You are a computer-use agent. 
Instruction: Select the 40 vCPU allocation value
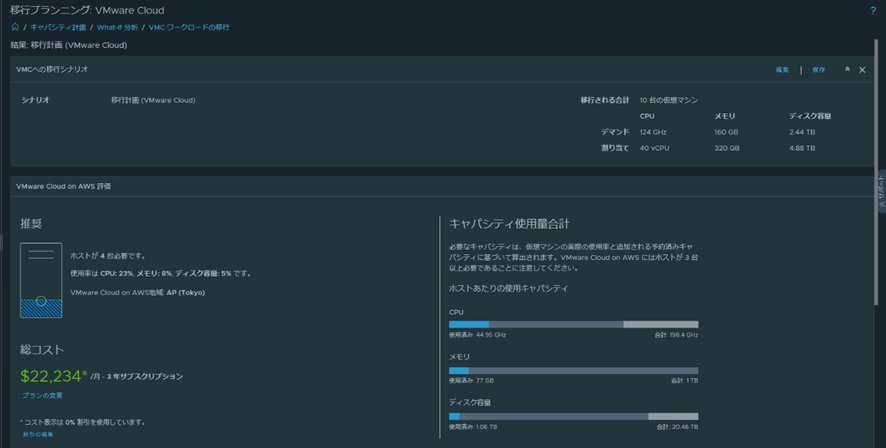654,148
